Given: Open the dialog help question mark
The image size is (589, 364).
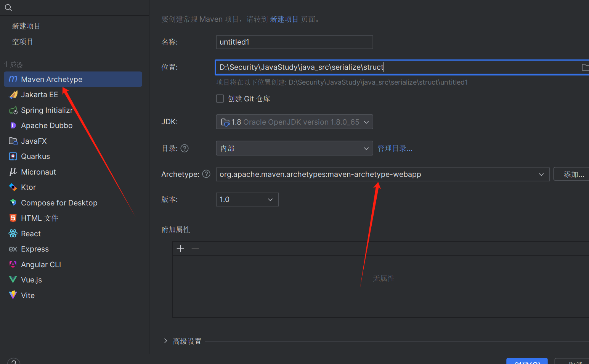Looking at the screenshot, I should pyautogui.click(x=13, y=361).
